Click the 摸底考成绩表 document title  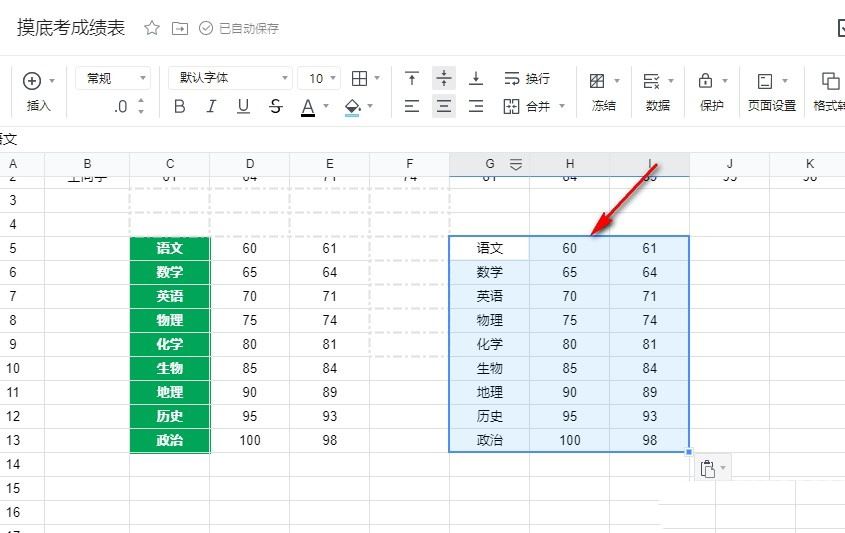tap(71, 27)
